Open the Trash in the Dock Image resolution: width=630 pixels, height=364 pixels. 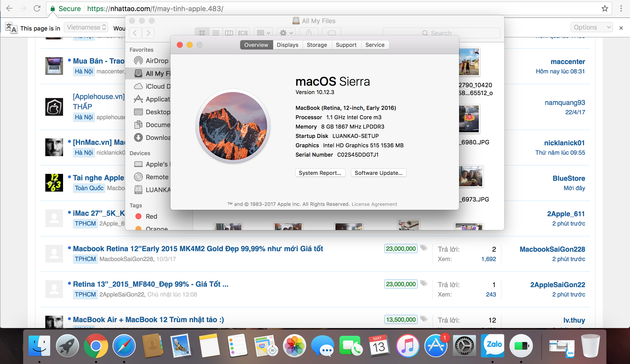590,346
